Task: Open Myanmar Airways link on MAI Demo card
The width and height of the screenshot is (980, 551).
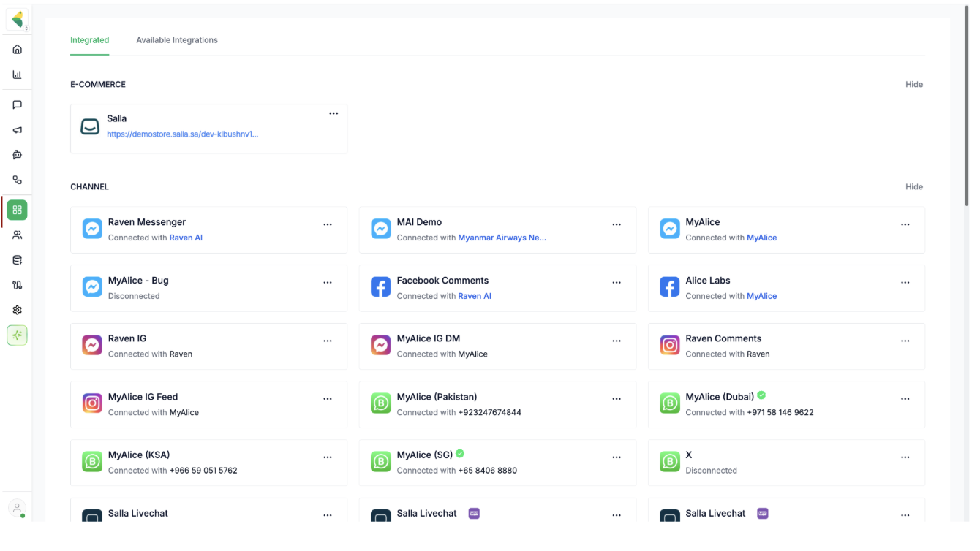Action: [502, 237]
